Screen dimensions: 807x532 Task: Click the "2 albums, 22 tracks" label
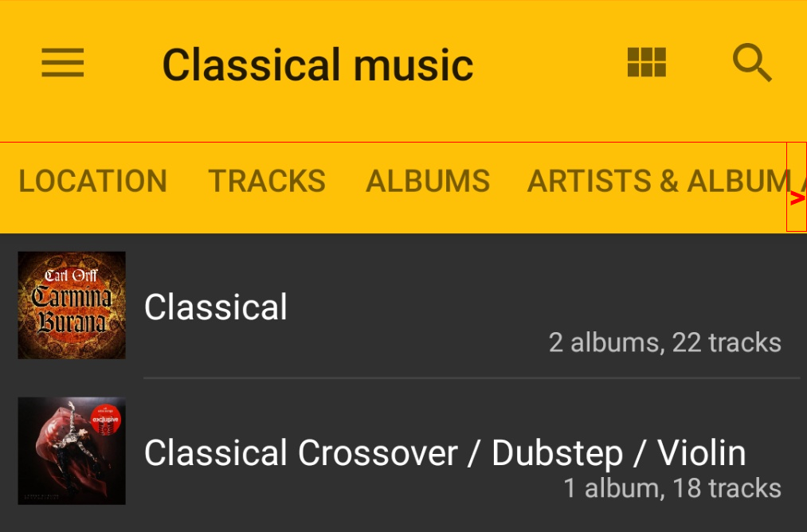tap(664, 342)
